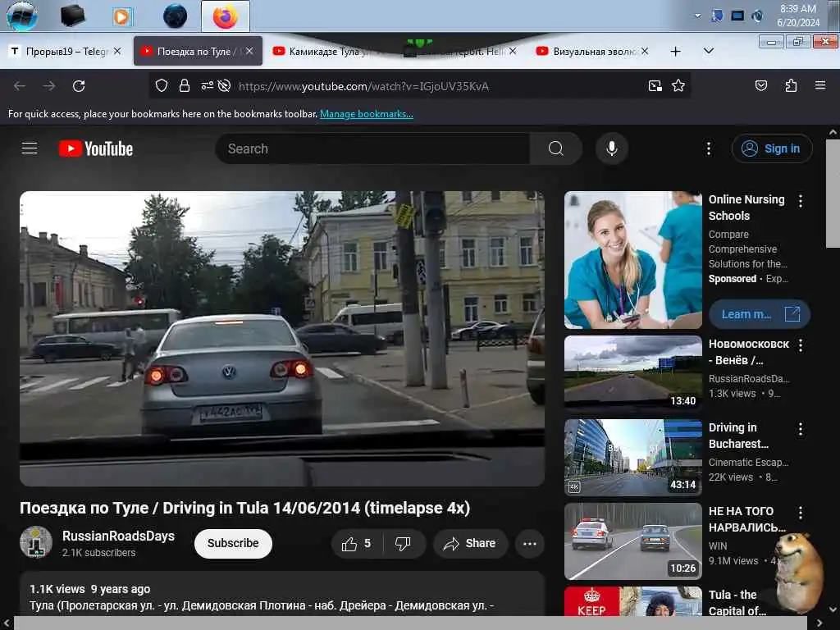Click the main video player

(x=282, y=339)
